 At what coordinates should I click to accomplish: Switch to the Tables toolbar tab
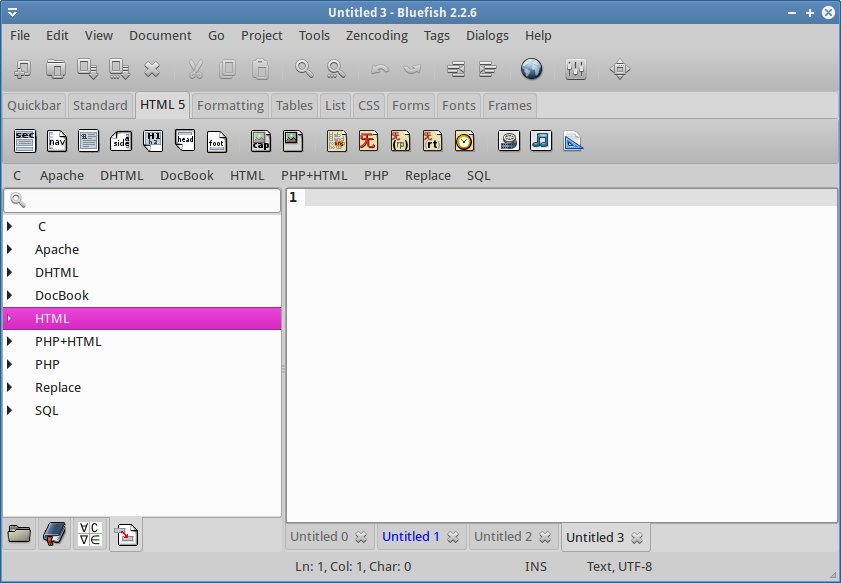tap(294, 105)
